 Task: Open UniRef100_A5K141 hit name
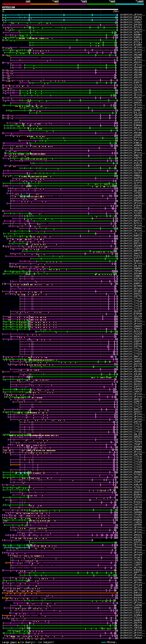(x=131, y=625)
